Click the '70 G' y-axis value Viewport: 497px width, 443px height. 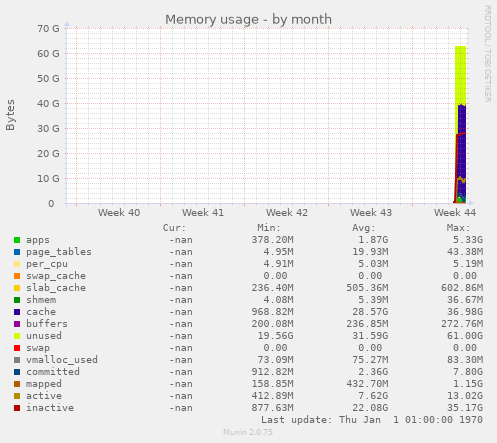point(48,29)
